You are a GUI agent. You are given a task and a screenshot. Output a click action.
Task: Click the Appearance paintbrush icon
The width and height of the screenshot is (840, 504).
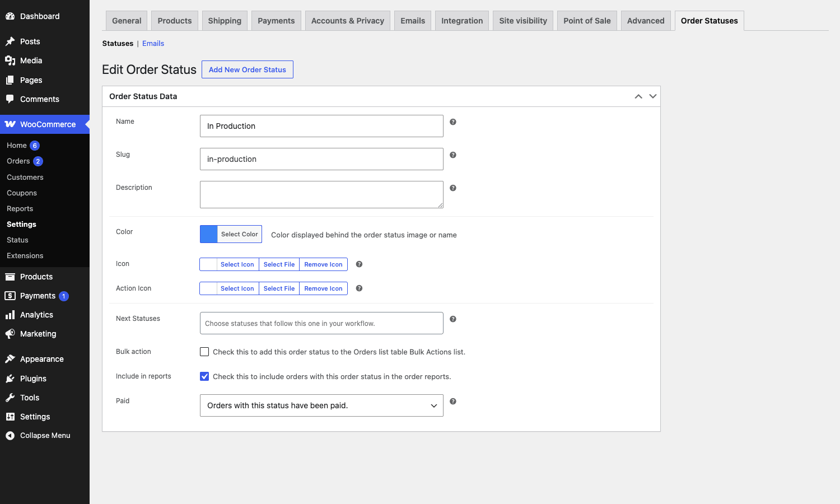click(x=10, y=359)
